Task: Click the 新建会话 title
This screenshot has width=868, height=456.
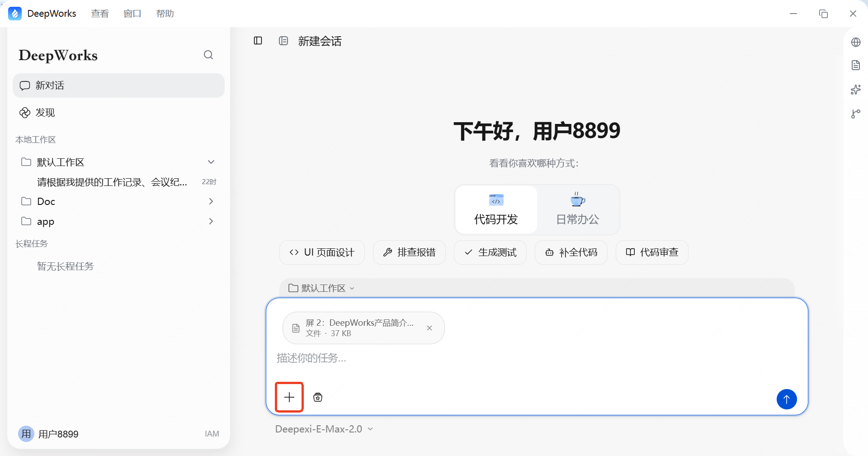Action: tap(320, 41)
